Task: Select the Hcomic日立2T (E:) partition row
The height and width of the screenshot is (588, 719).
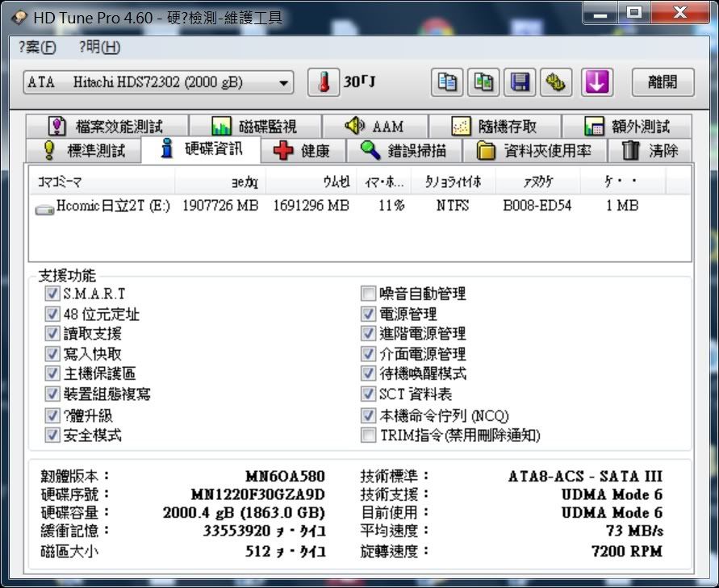Action: pos(360,206)
